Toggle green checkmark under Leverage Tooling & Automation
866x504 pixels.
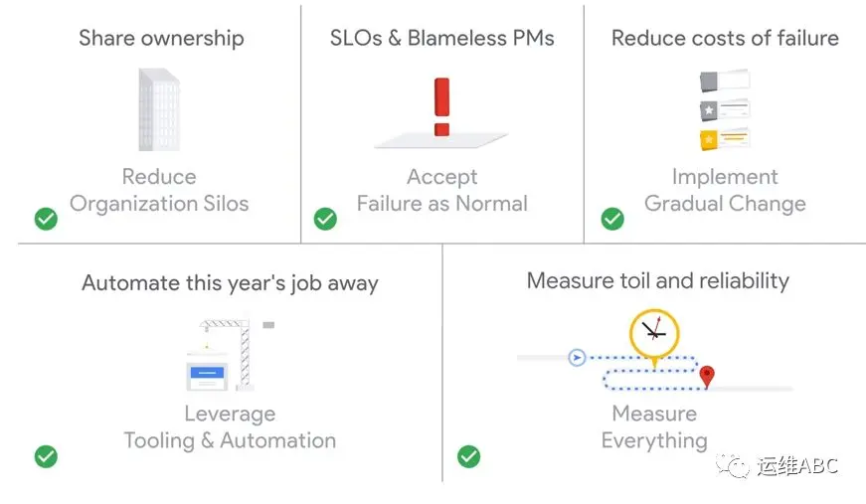click(x=46, y=456)
